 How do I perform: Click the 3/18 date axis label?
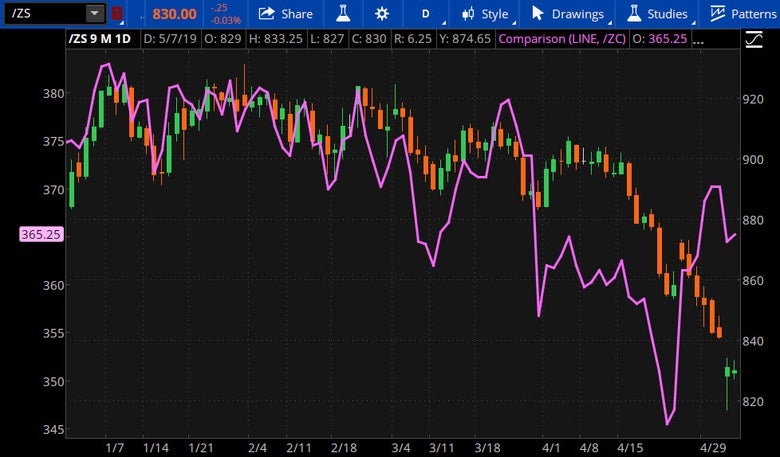[x=487, y=448]
